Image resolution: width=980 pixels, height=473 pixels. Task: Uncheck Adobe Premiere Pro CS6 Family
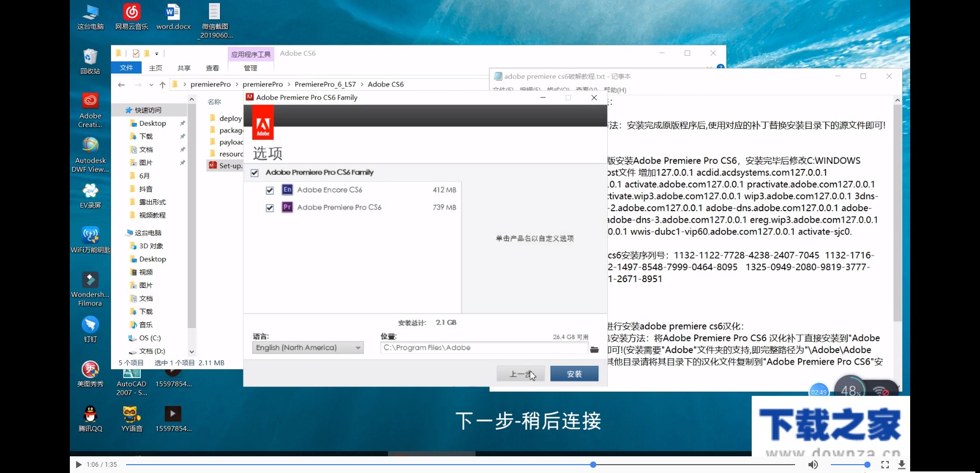(x=254, y=172)
